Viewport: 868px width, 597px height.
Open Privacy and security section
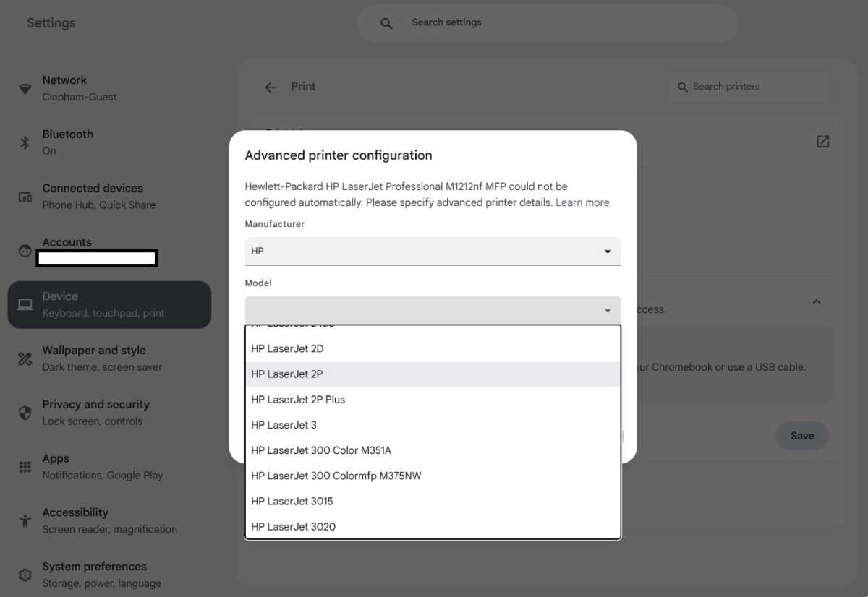click(109, 413)
